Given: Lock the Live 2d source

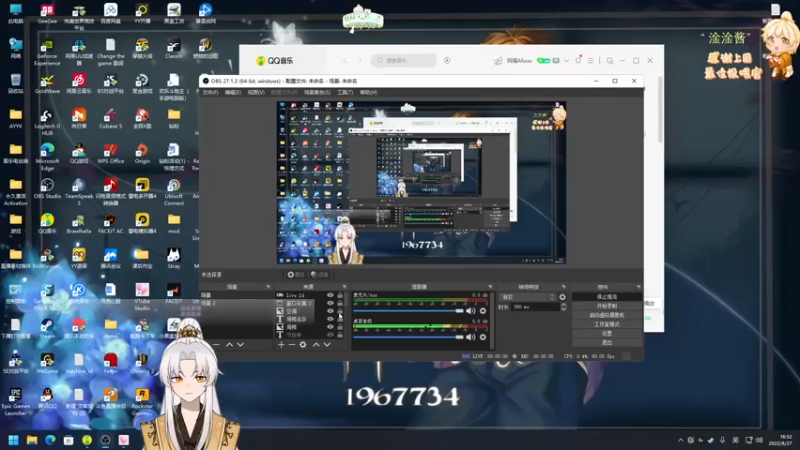Looking at the screenshot, I should click(x=340, y=295).
